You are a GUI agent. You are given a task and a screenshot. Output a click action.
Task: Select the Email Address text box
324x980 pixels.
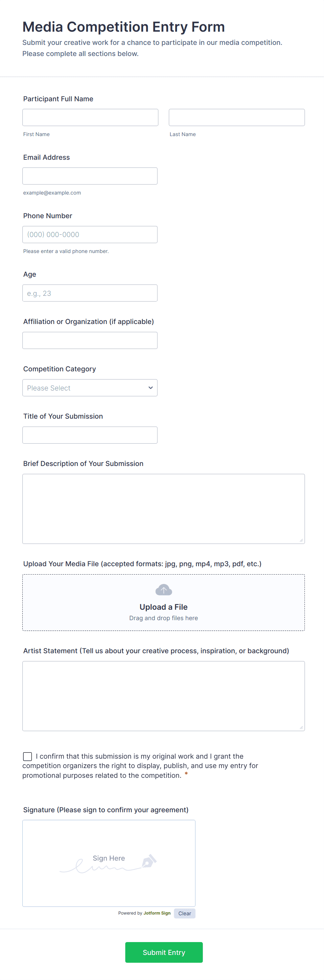(x=90, y=176)
